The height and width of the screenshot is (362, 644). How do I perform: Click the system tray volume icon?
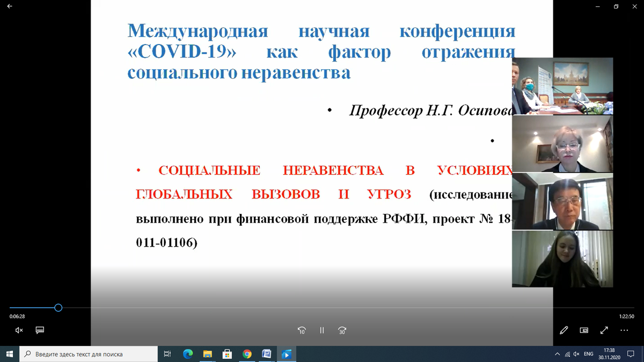point(576,354)
